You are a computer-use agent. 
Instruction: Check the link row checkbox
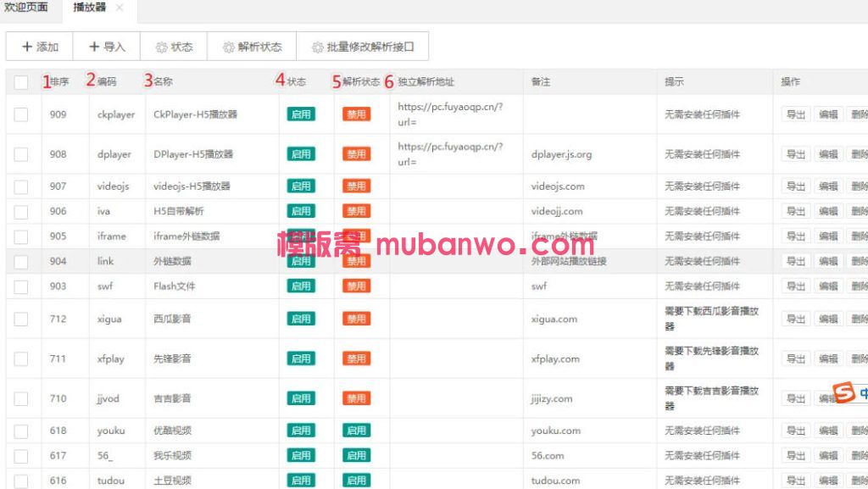coord(21,261)
